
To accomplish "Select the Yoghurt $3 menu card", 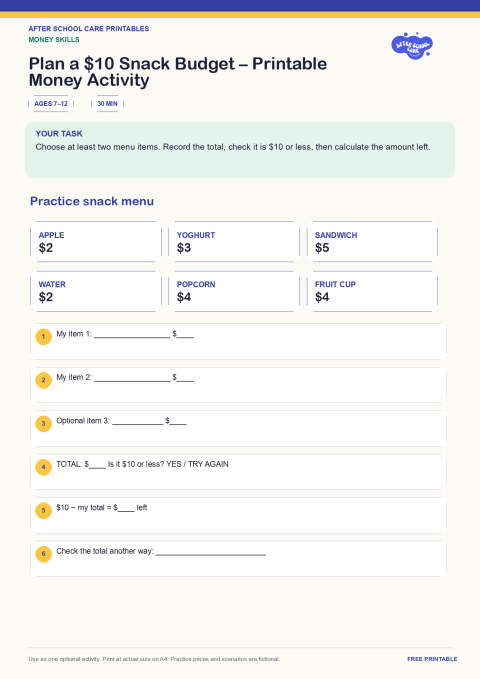I will 234,242.
